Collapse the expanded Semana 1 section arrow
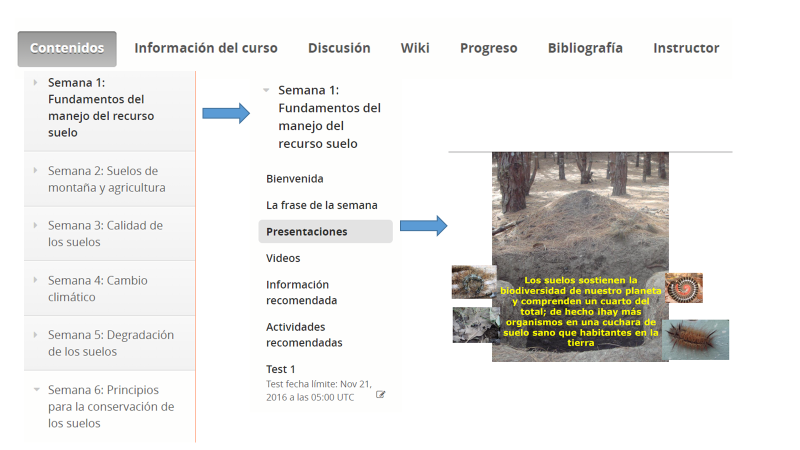 (266, 90)
